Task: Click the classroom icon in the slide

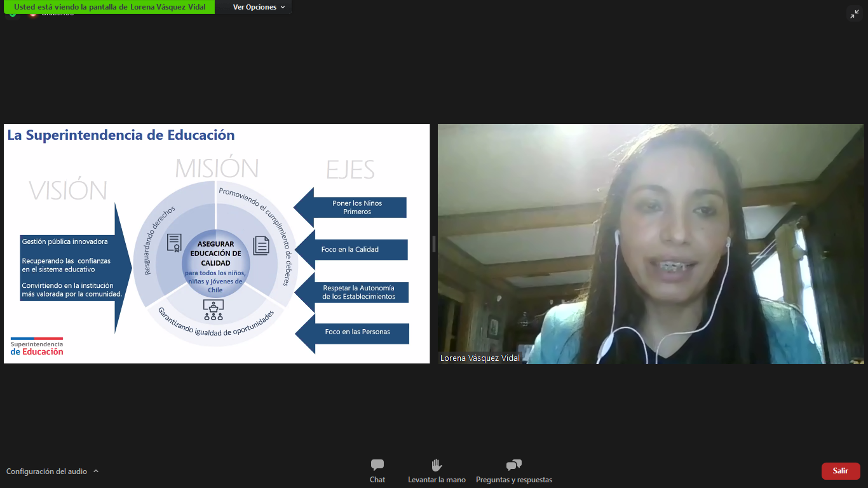Action: tap(213, 309)
